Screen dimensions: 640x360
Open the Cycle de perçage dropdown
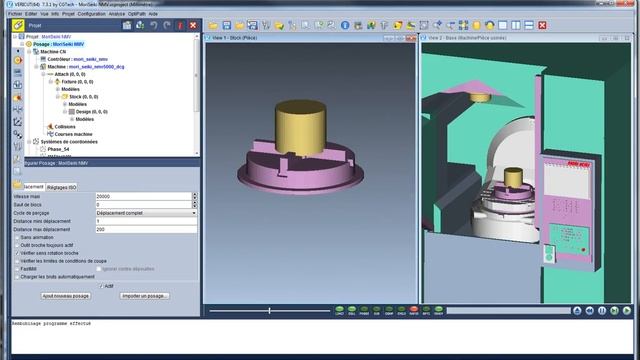tap(146, 213)
